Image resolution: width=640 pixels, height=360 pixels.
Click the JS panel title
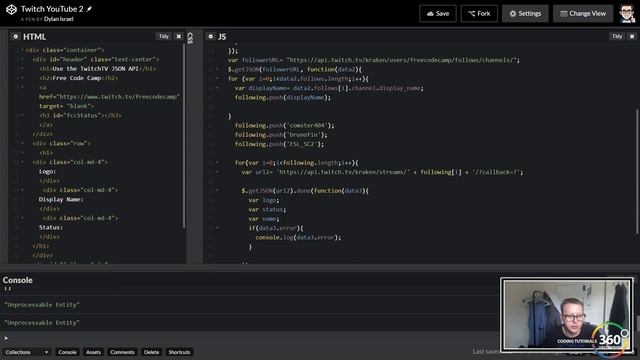[222, 37]
